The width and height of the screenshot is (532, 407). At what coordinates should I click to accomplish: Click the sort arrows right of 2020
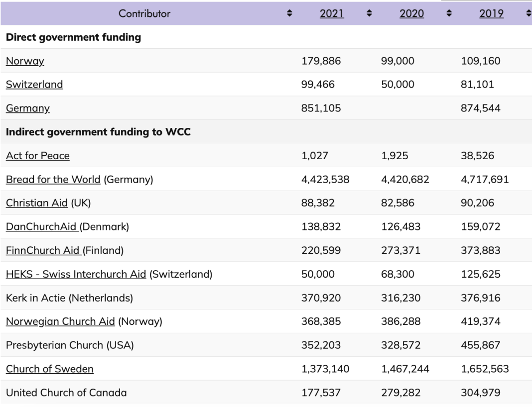click(449, 14)
